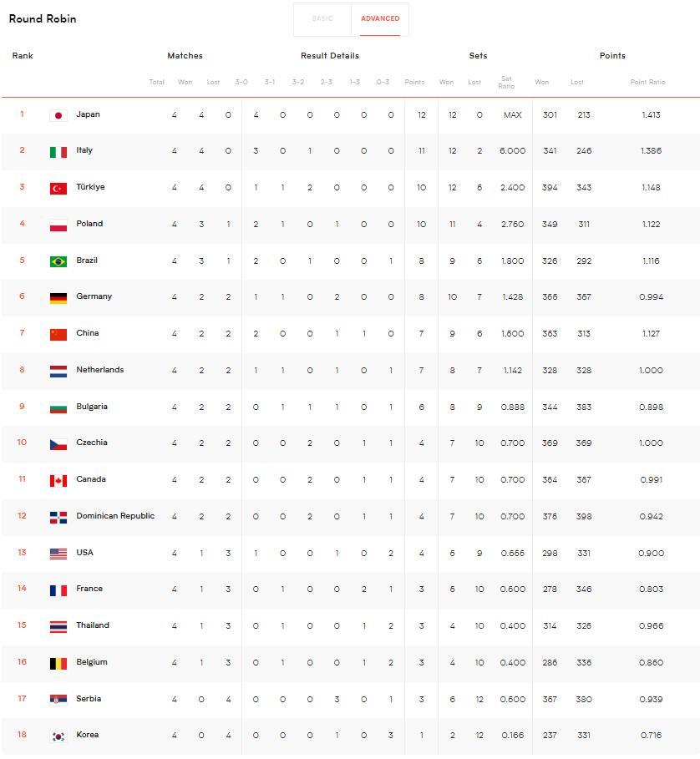Click the Brazil flag icon
700x759 pixels.
pos(58,261)
